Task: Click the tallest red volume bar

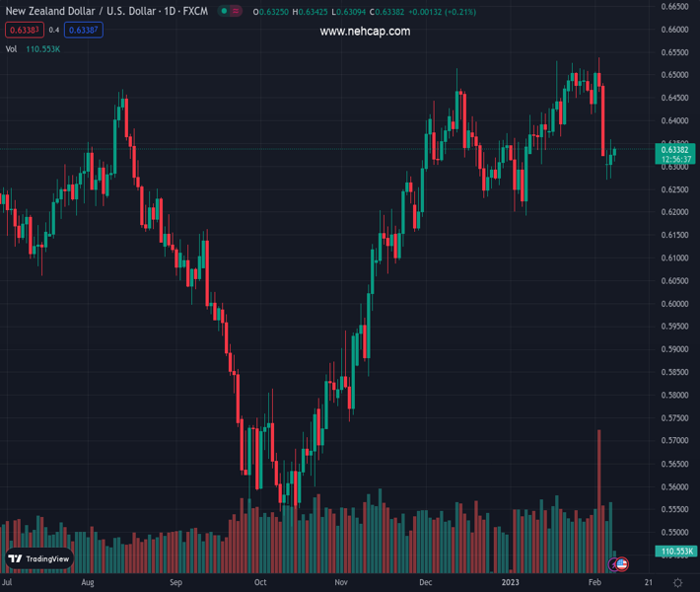Action: (598, 493)
